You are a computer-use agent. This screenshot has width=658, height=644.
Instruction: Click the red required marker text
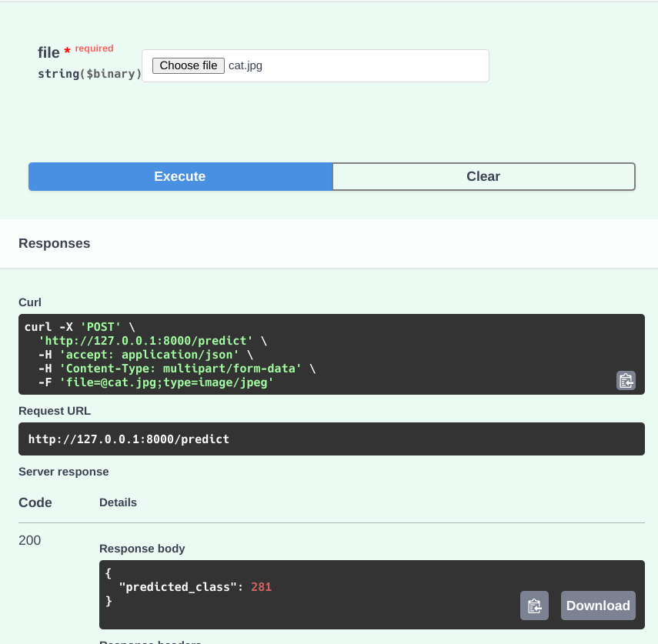pos(94,48)
